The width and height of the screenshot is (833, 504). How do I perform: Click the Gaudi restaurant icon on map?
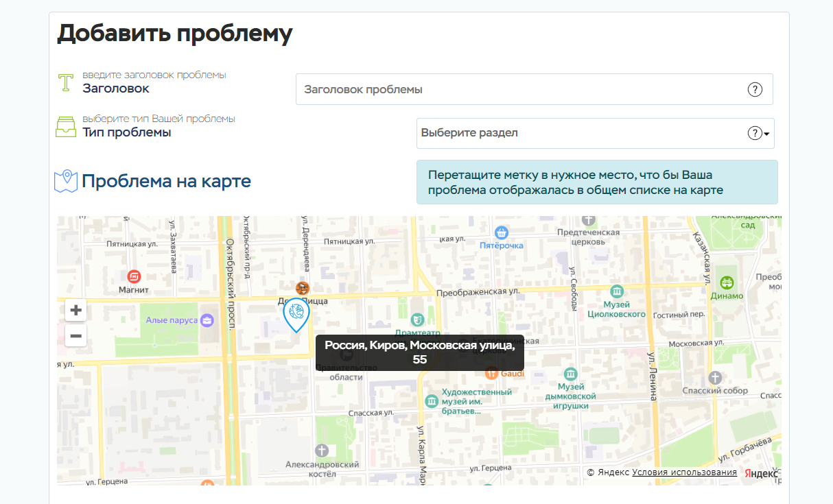[491, 374]
